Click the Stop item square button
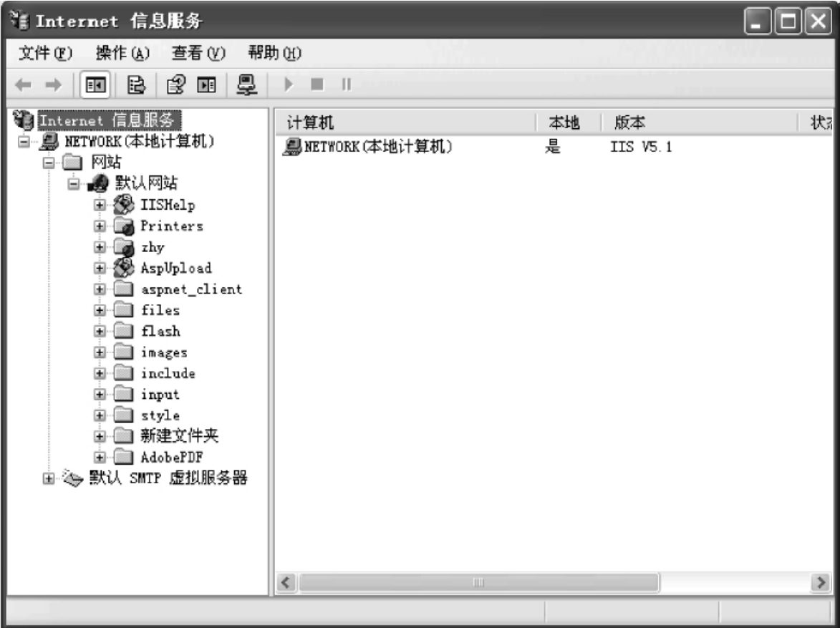 (317, 84)
